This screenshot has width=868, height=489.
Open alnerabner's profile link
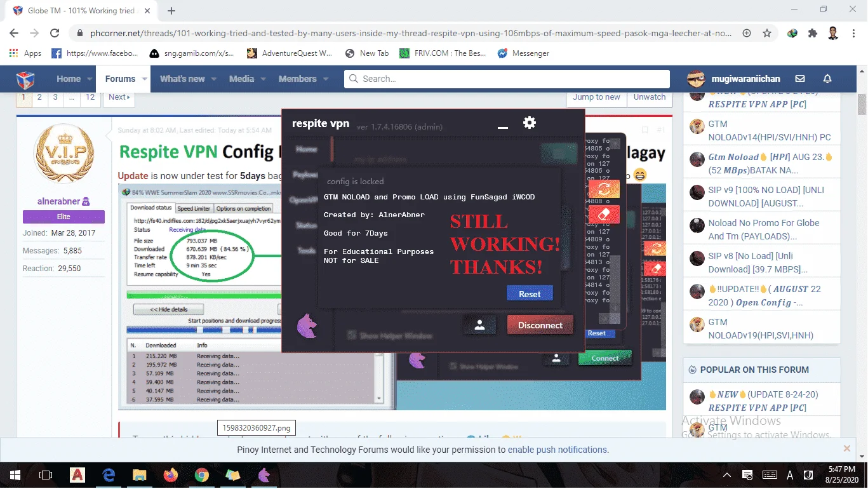point(59,201)
